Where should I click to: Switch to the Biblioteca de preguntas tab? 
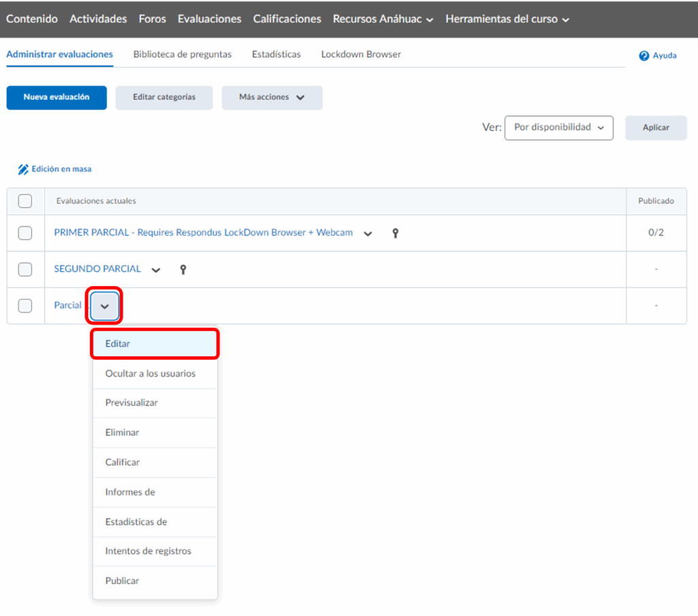[182, 55]
